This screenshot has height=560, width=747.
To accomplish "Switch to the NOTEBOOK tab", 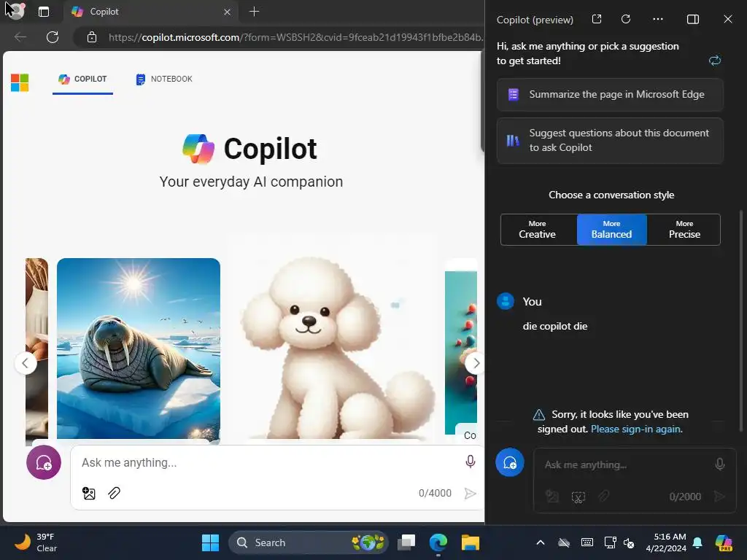I will tap(164, 79).
